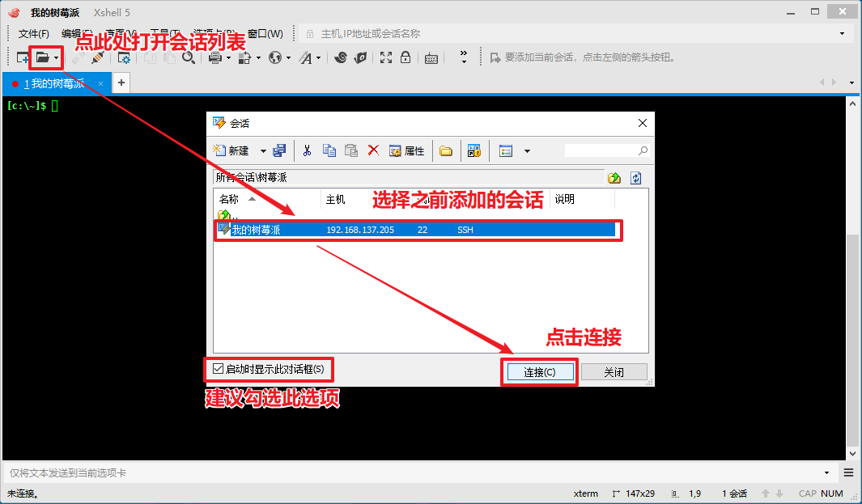Expand the 新建 dropdown arrow
The image size is (862, 504).
click(x=263, y=151)
